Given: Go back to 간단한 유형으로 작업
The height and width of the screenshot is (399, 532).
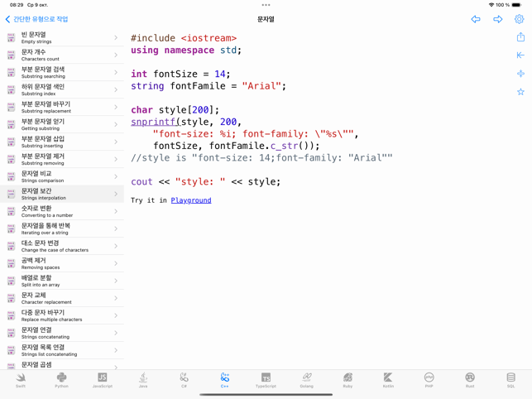Looking at the screenshot, I should click(x=36, y=19).
